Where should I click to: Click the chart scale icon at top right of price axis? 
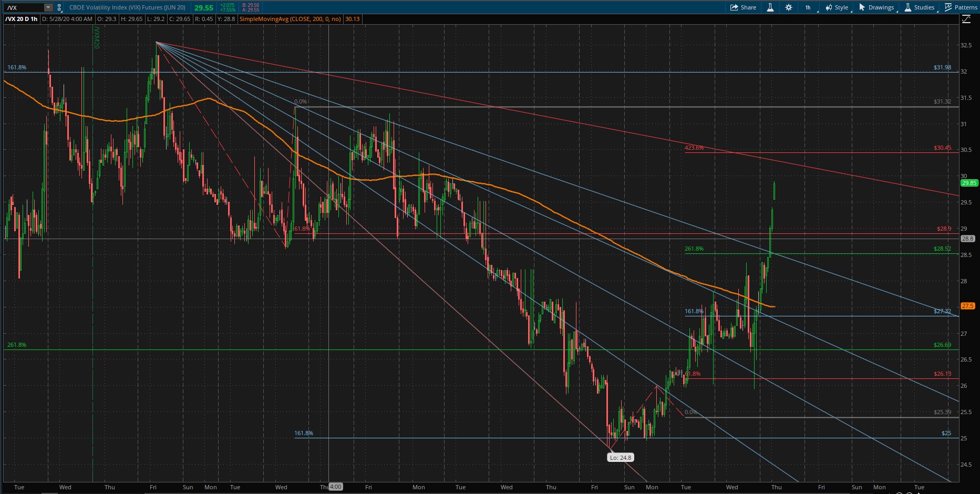[x=966, y=19]
